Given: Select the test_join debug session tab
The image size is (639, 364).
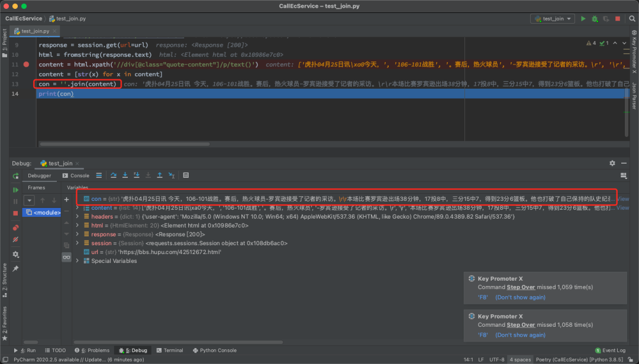Looking at the screenshot, I should (x=60, y=163).
